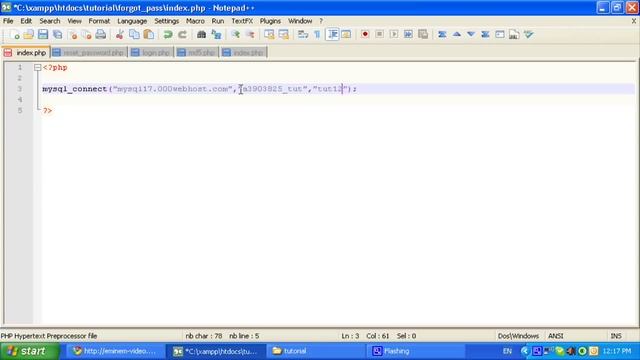Click the Windows Start button
The image size is (640, 360).
coord(30,351)
